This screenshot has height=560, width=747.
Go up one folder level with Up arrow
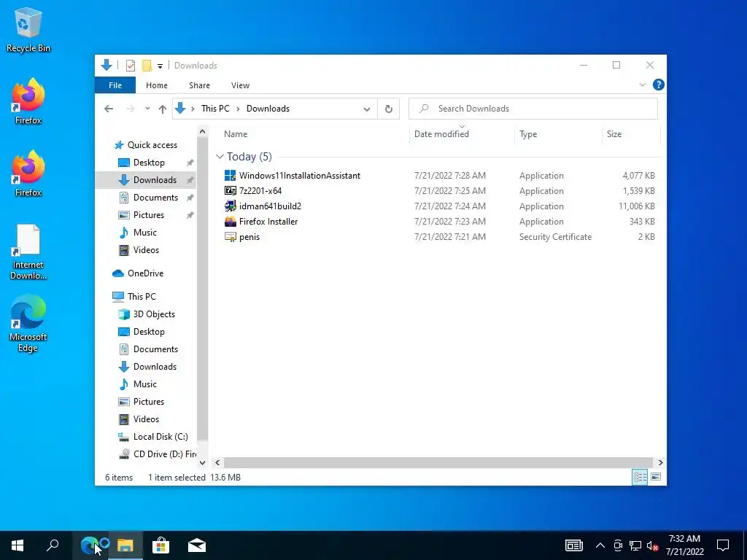point(163,109)
